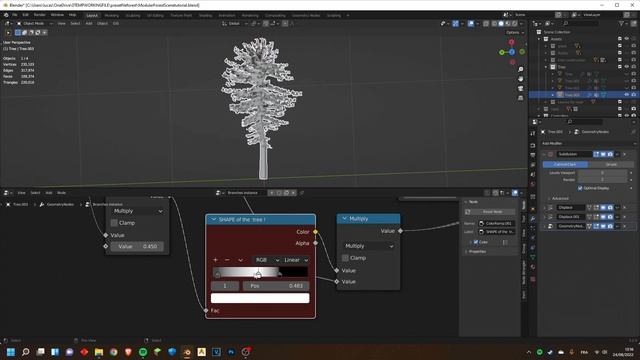This screenshot has width=640, height=360.
Task: Toggle eye icon of Tree collection
Action: 627,67
